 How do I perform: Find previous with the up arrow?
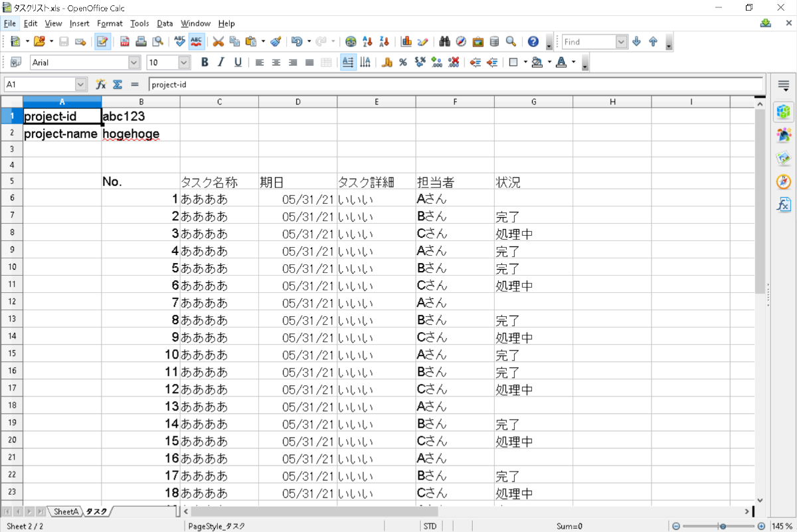pyautogui.click(x=654, y=41)
